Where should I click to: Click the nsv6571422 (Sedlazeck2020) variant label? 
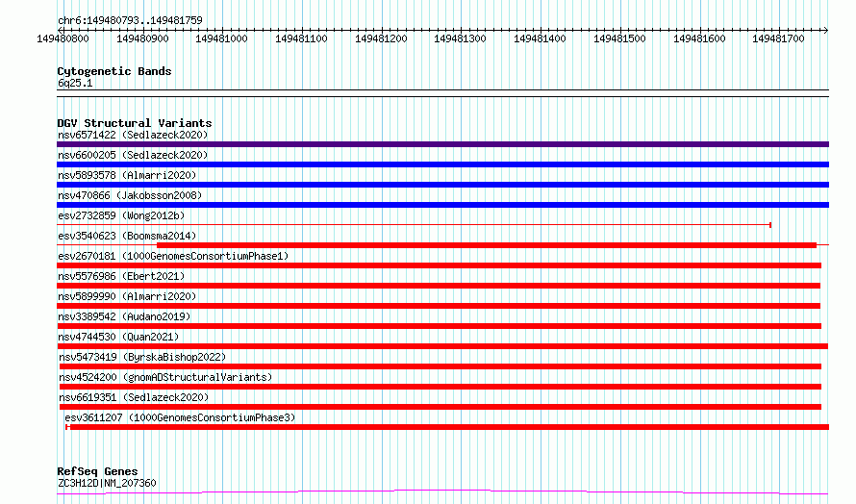click(133, 135)
